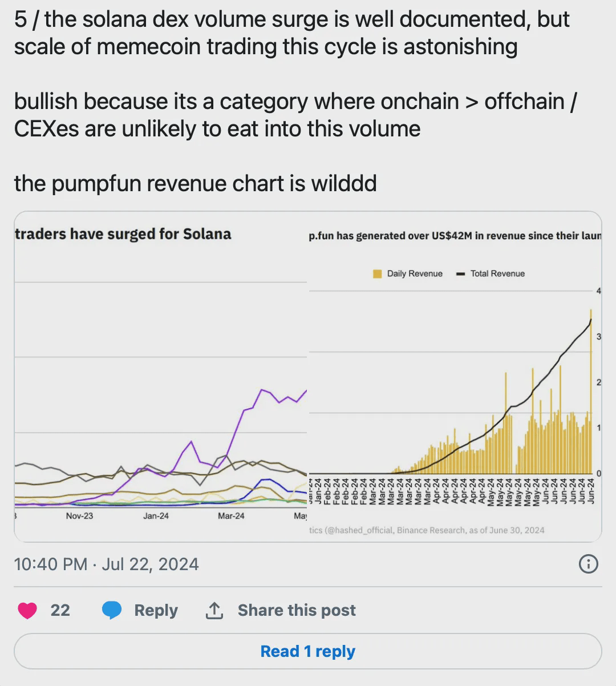
Task: Click the share upload arrow icon
Action: click(214, 610)
